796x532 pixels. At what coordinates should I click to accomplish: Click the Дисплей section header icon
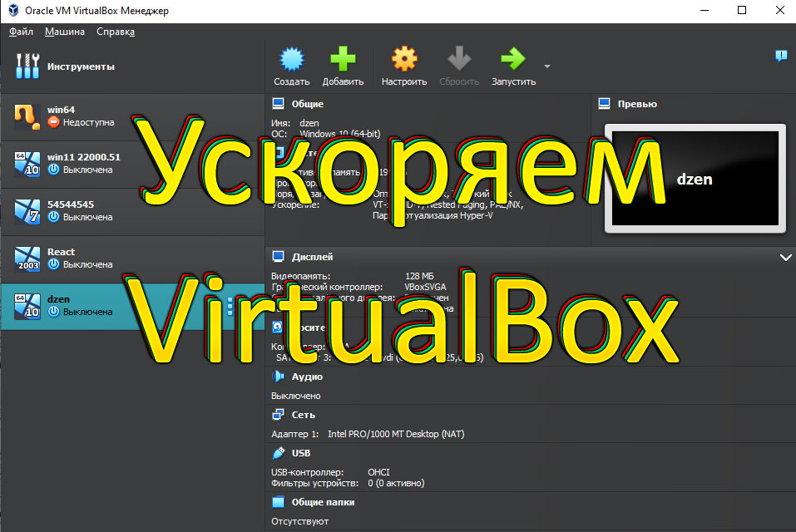[x=278, y=257]
